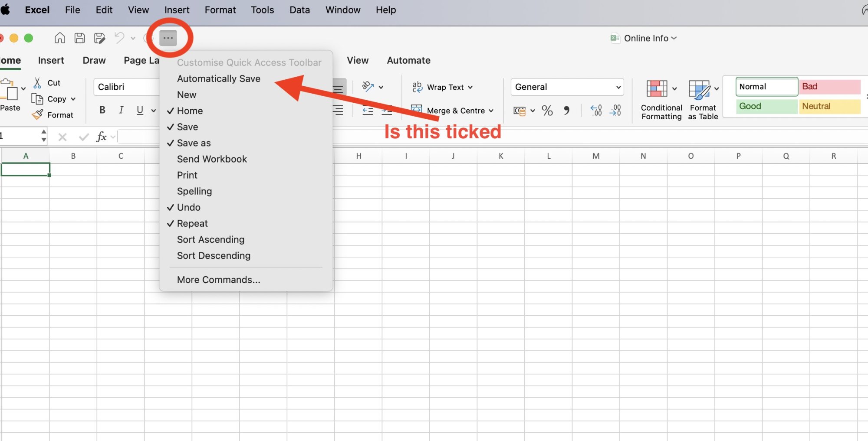Expand the Conditional Formatting dropdown arrow
The height and width of the screenshot is (441, 868).
(674, 88)
